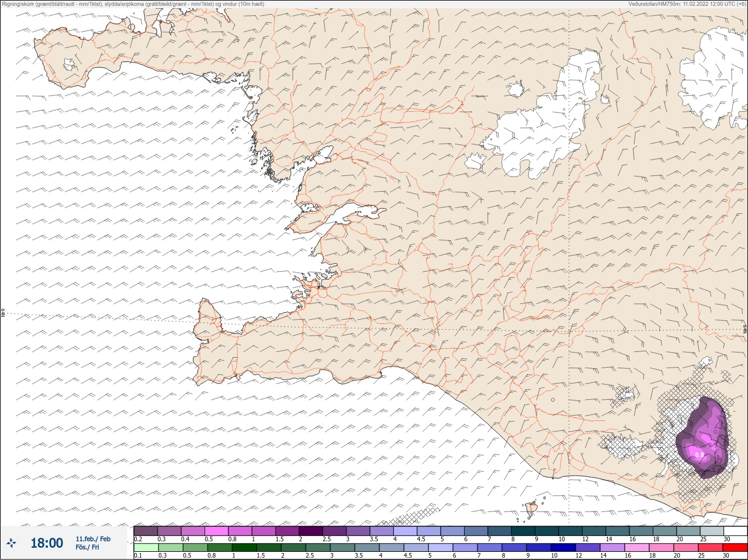Click the white 0.8 label on purple snowfall area
This screenshot has height=560, width=748.
[699, 454]
